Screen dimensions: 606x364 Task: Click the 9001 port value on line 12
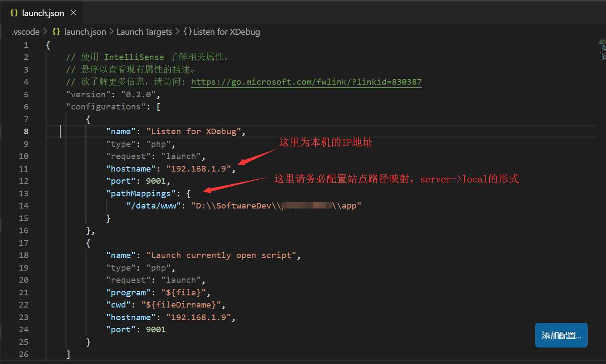click(x=156, y=181)
